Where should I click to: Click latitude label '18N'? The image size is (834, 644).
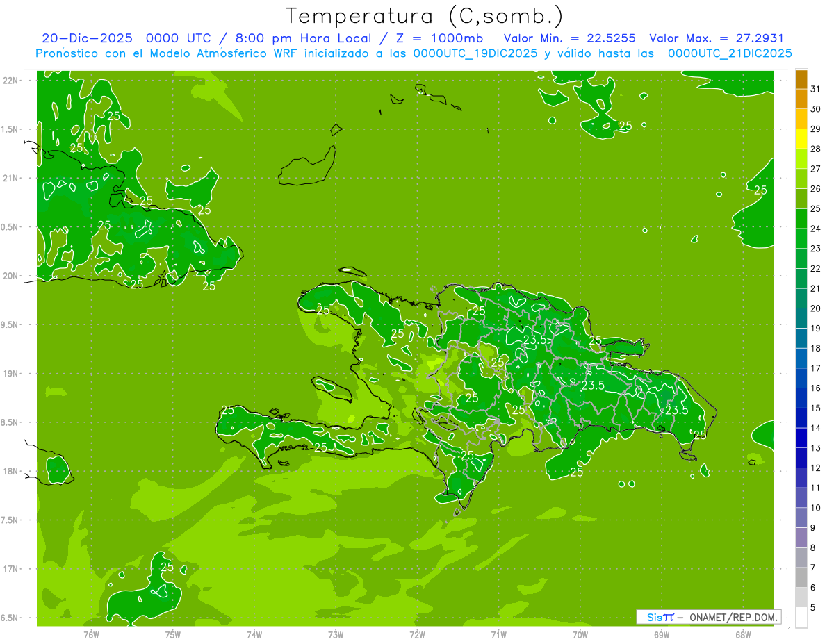click(10, 471)
